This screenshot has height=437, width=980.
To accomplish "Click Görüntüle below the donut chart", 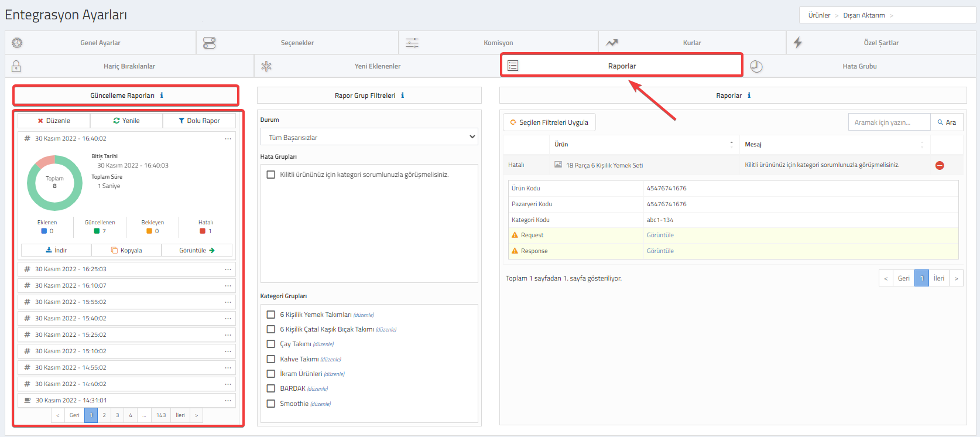I will [197, 250].
